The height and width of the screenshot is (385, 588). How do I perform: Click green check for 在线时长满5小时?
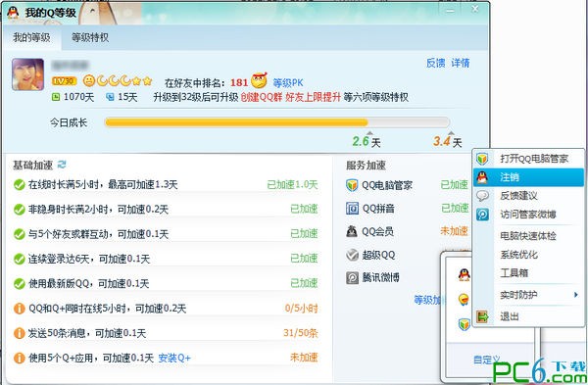coord(20,185)
